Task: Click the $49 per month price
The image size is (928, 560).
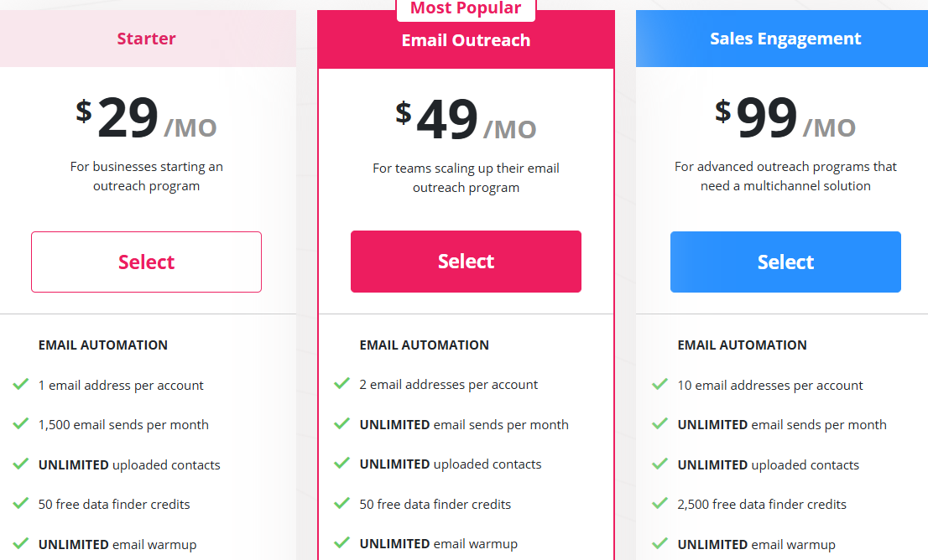Action: [x=466, y=120]
